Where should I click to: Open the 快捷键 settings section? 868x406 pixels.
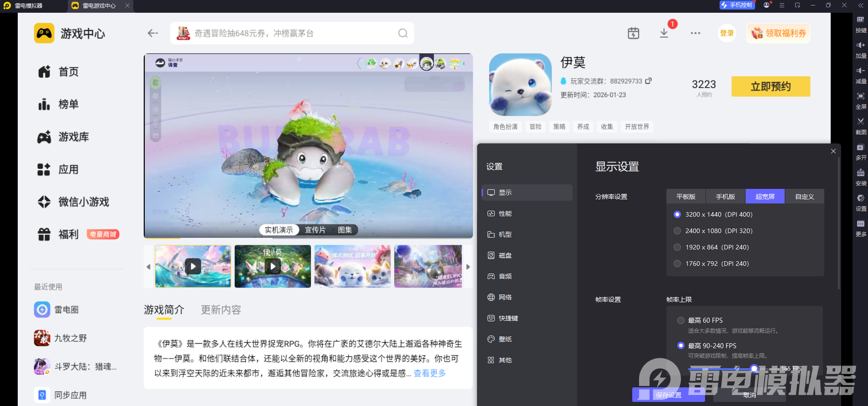(527, 318)
